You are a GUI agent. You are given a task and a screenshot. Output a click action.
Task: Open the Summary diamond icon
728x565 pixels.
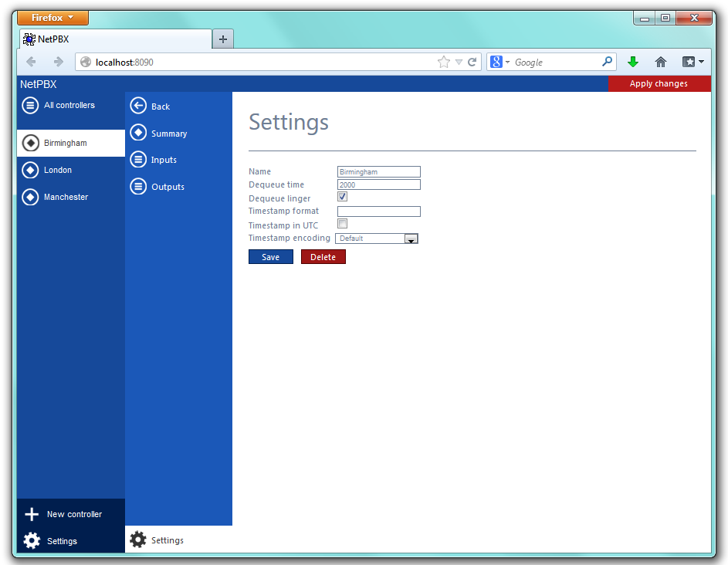click(x=138, y=133)
